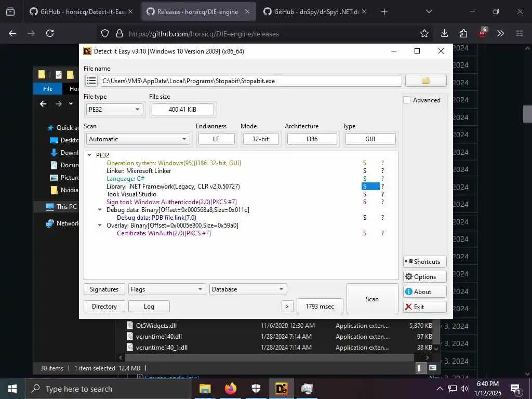532x399 pixels.
Task: Click the back arrow in the File Explorer window
Action: 43,104
